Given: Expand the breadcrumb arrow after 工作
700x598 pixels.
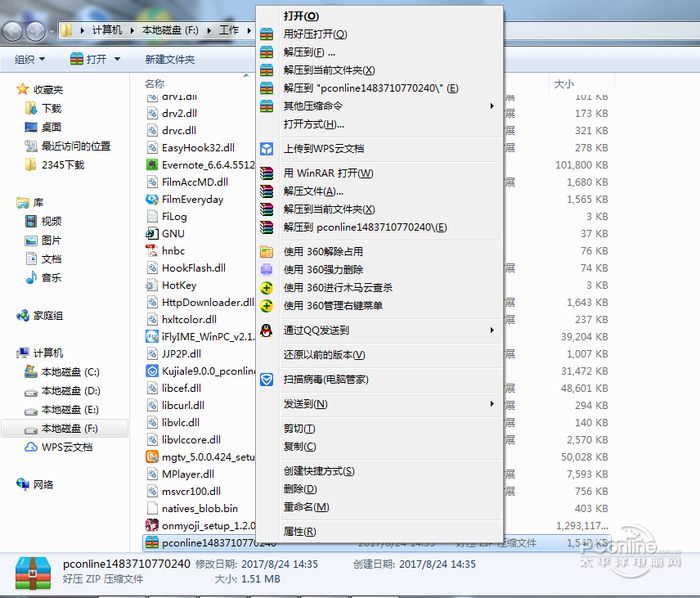Looking at the screenshot, I should (249, 30).
